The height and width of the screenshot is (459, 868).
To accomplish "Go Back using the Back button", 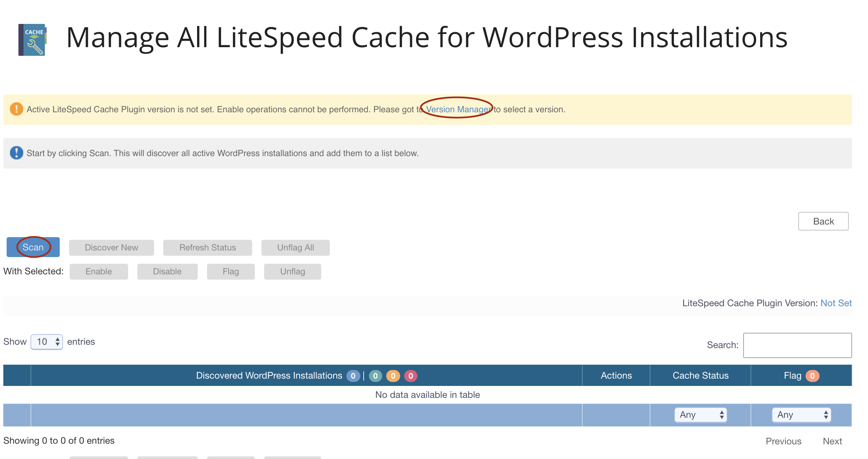I will pos(823,222).
